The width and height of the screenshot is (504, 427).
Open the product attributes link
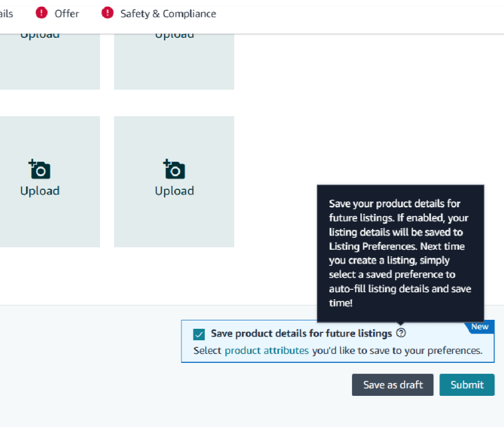click(266, 350)
